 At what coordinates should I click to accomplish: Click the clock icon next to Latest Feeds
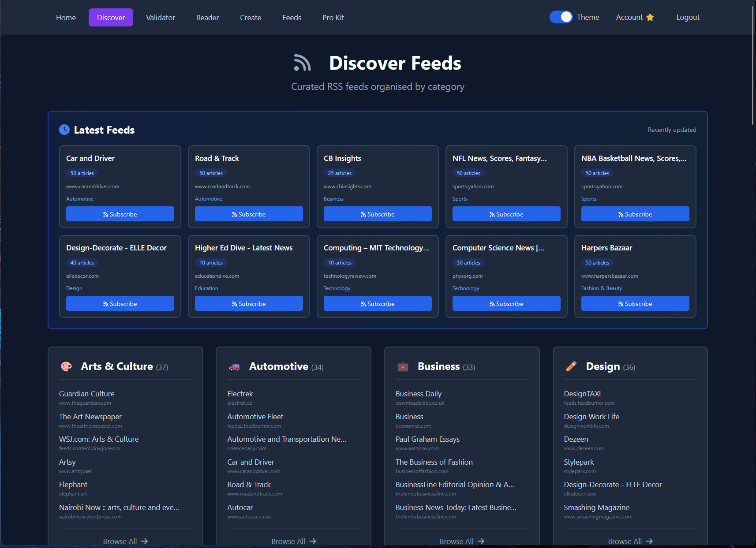pos(64,130)
